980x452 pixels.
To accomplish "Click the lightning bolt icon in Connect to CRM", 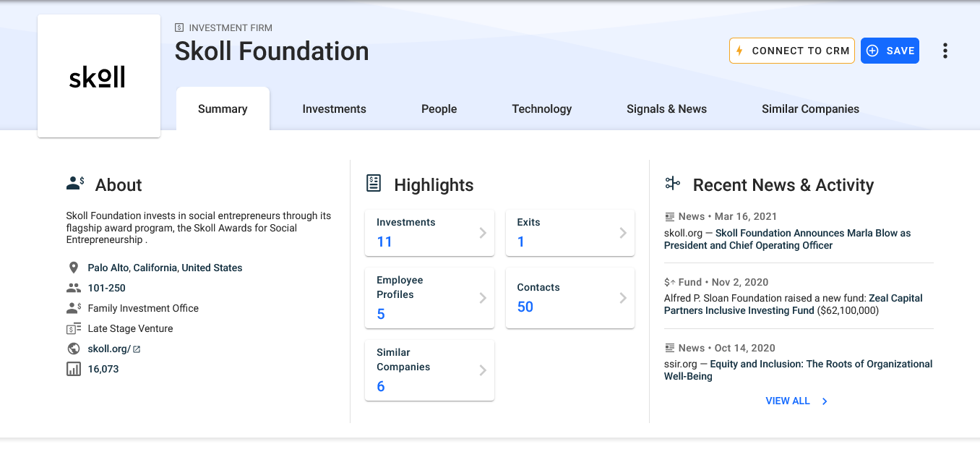I will point(739,51).
